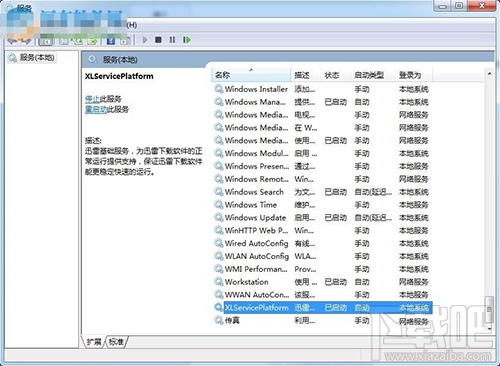
Task: Click the Restart Service toolbar icon
Action: (x=187, y=40)
